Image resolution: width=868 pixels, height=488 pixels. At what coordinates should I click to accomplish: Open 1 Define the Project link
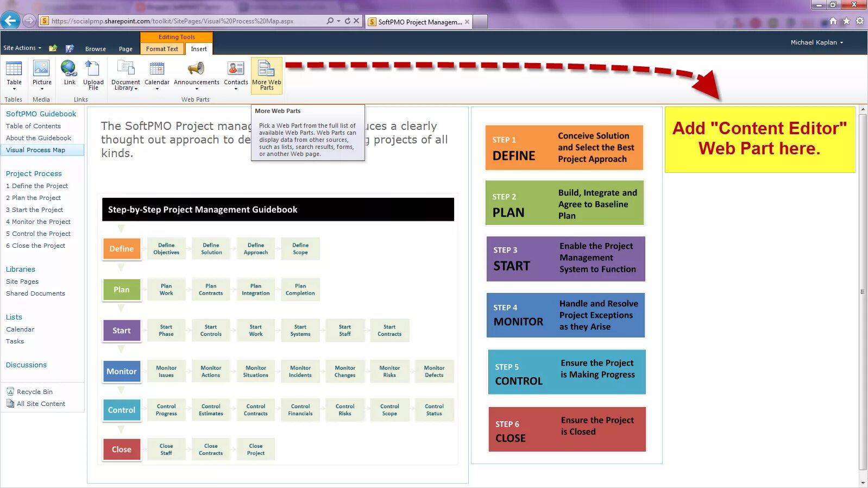37,186
